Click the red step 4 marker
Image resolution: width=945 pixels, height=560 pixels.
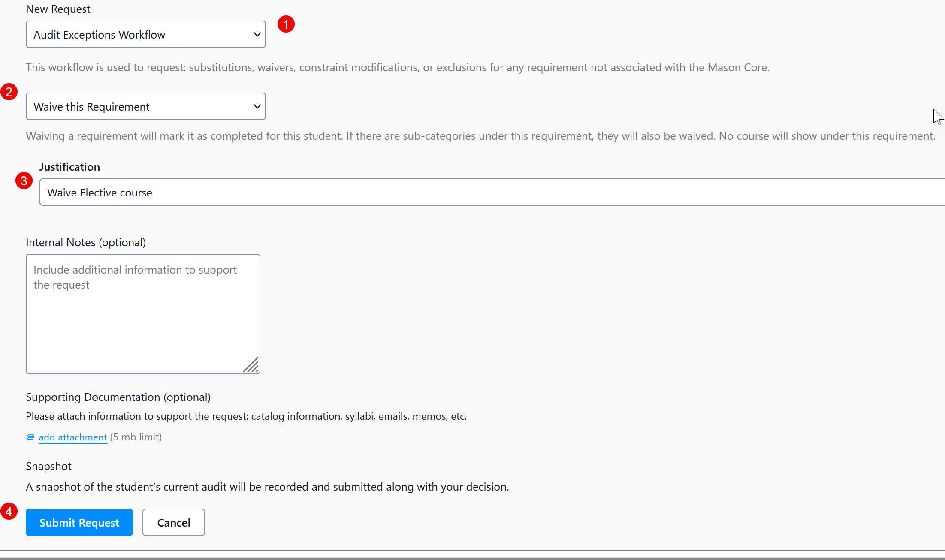click(9, 511)
